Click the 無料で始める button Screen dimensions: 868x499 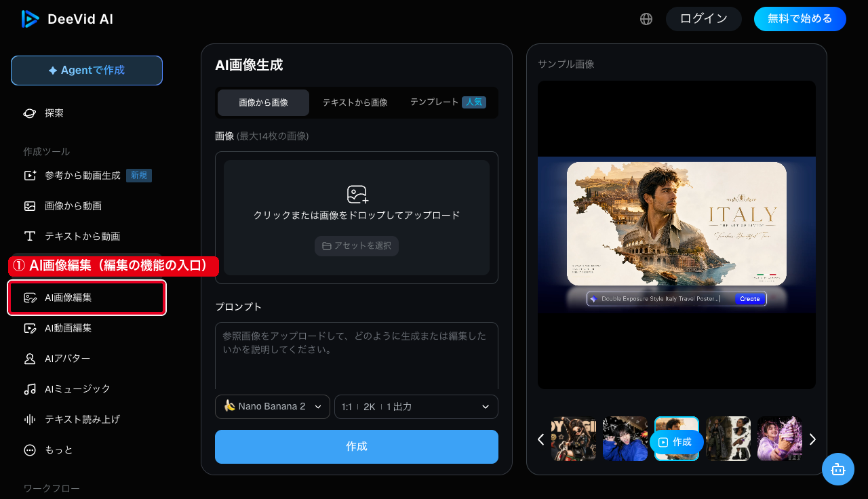tap(800, 19)
